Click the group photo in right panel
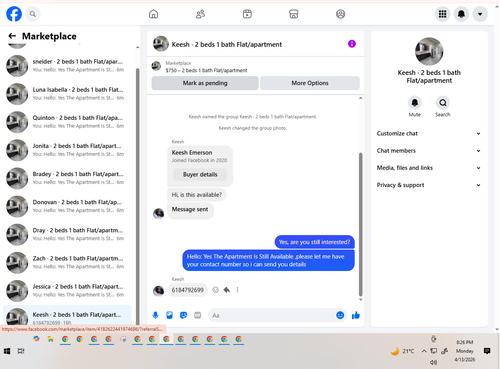 [429, 51]
